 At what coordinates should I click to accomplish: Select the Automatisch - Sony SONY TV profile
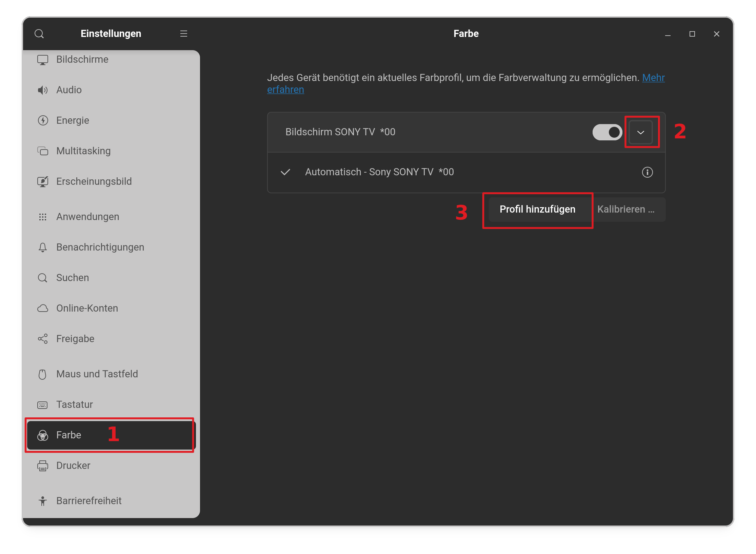pos(379,172)
